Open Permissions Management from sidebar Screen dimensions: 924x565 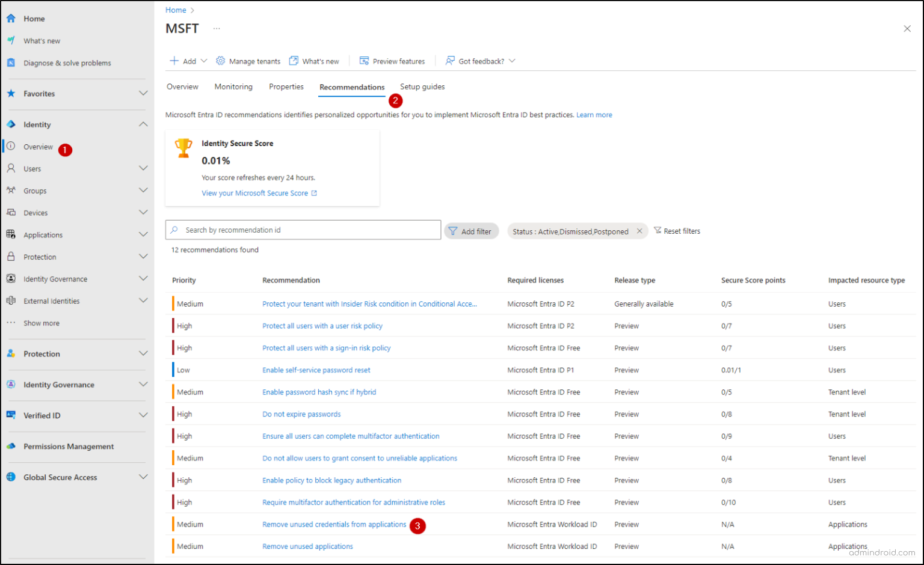(x=11, y=446)
